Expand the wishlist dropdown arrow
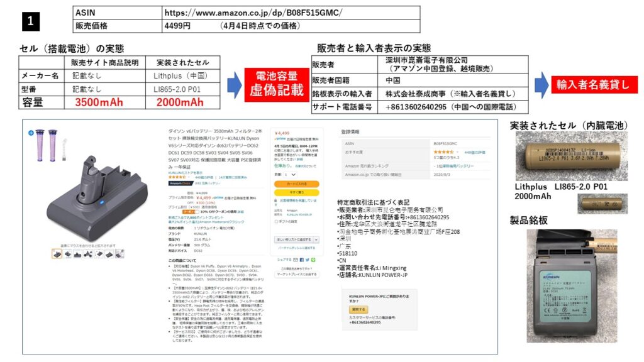Image resolution: width=644 pixels, height=362 pixels. [316, 240]
